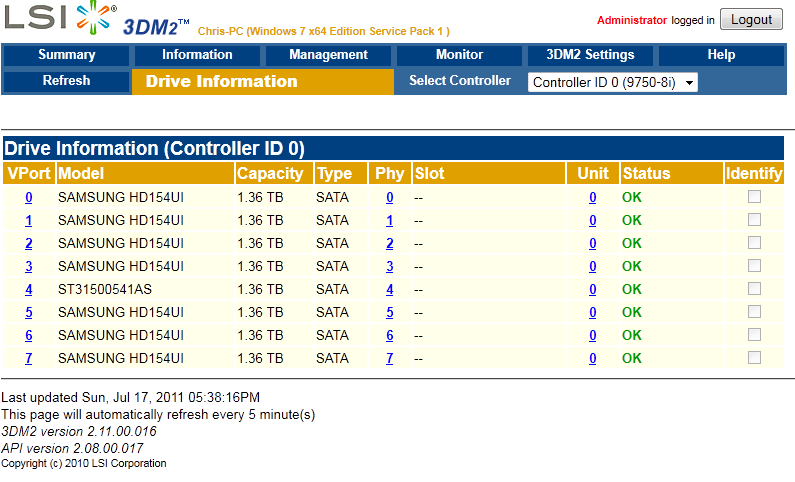795x482 pixels.
Task: Open Unit 0 link in VPort 7 row
Action: (x=592, y=358)
